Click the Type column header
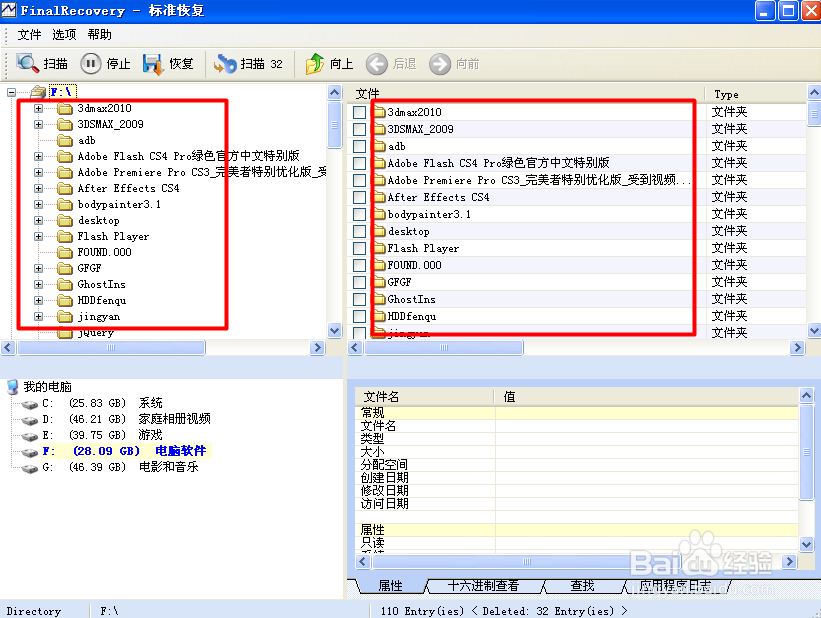The width and height of the screenshot is (821, 618). click(x=756, y=94)
